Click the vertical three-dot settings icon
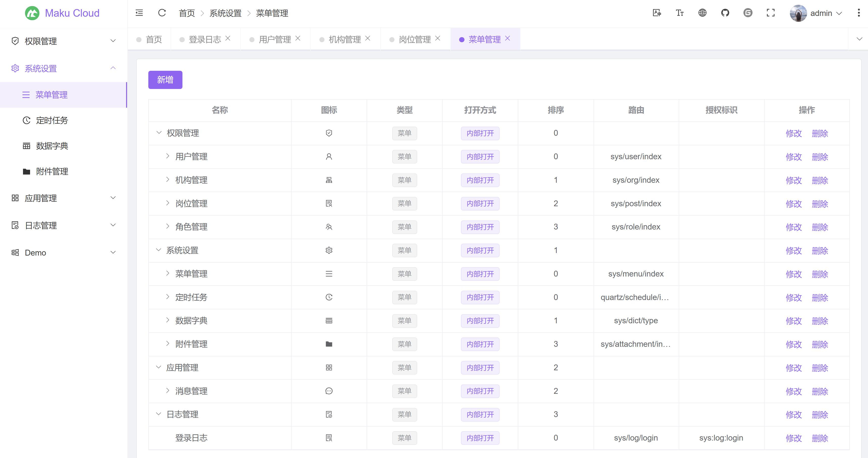868x458 pixels. pos(858,13)
